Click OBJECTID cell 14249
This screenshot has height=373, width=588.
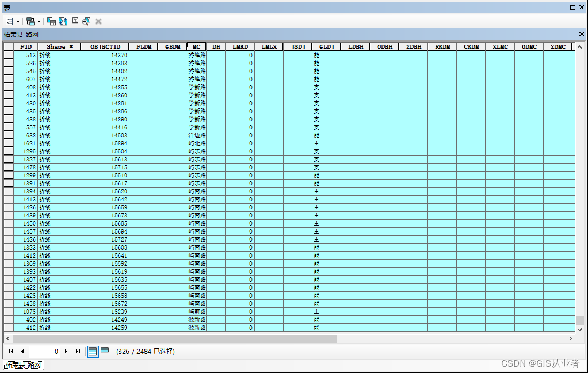[x=105, y=320]
